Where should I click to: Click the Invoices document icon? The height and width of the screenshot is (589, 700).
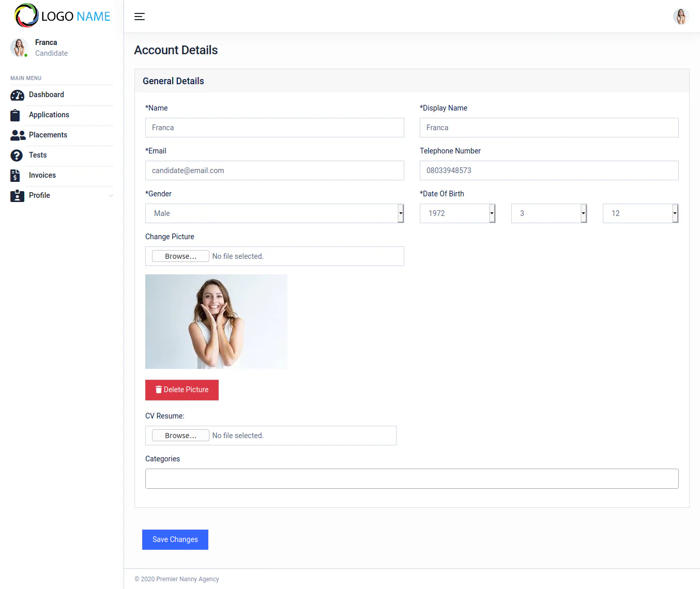point(16,176)
